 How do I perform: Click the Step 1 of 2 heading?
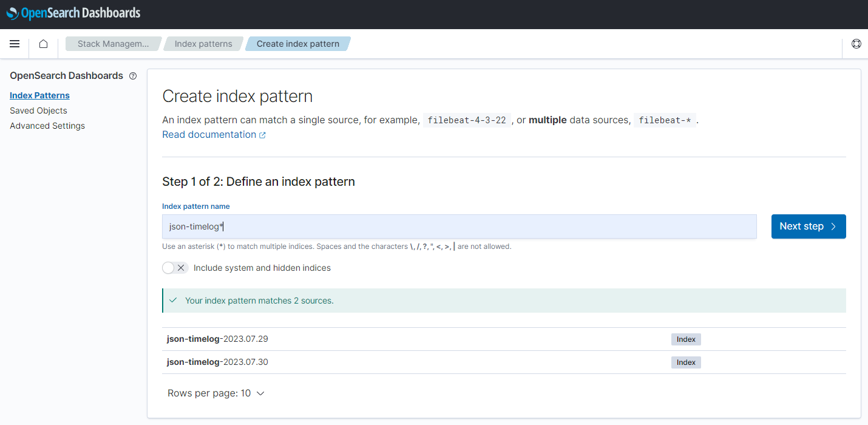[x=259, y=182]
